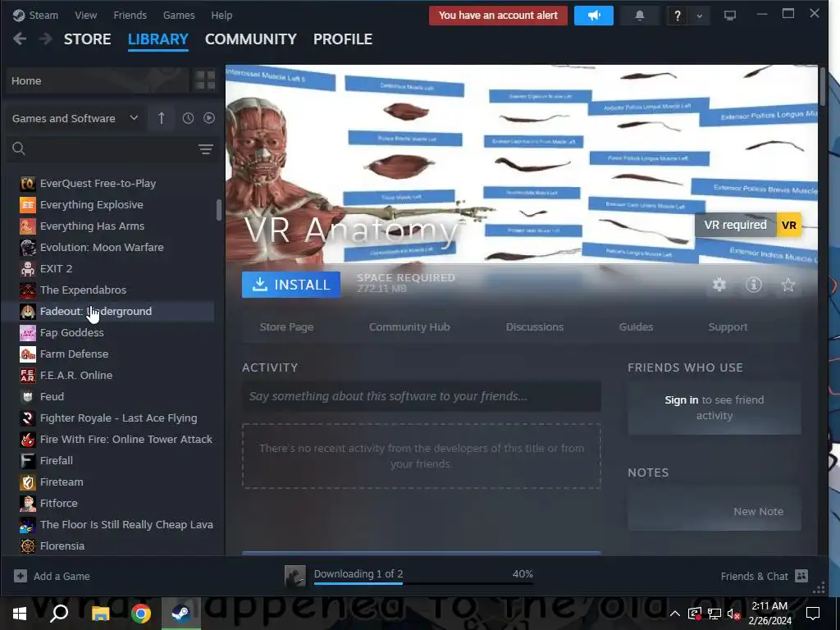Open File Explorer from taskbar
Viewport: 840px width, 630px height.
pyautogui.click(x=100, y=614)
